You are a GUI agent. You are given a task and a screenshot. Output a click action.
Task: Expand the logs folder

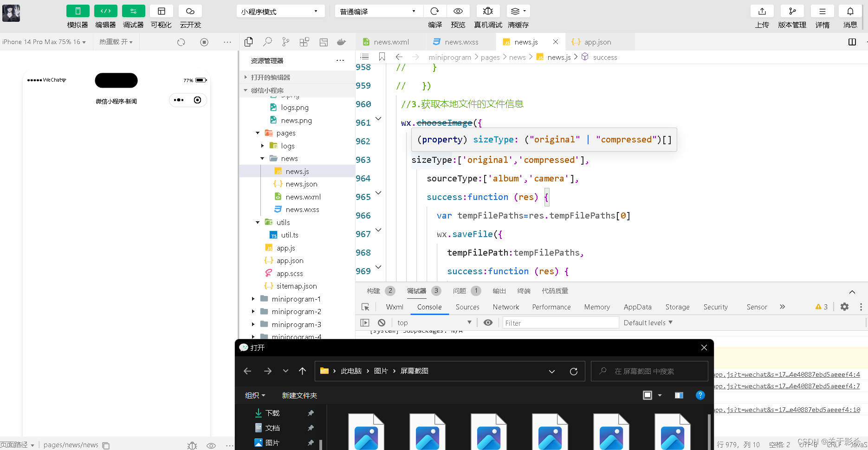262,146
